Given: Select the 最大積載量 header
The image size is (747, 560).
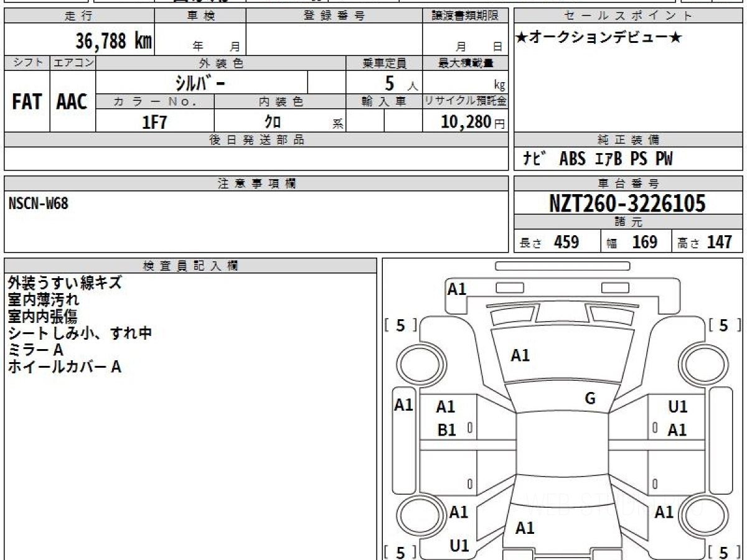Looking at the screenshot, I should pos(465,63).
